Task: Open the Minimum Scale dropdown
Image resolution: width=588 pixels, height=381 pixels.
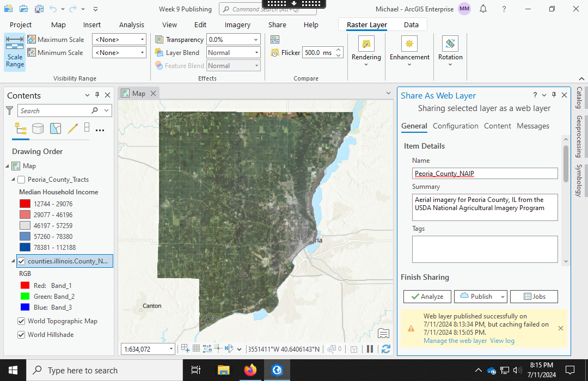Action: [x=142, y=52]
